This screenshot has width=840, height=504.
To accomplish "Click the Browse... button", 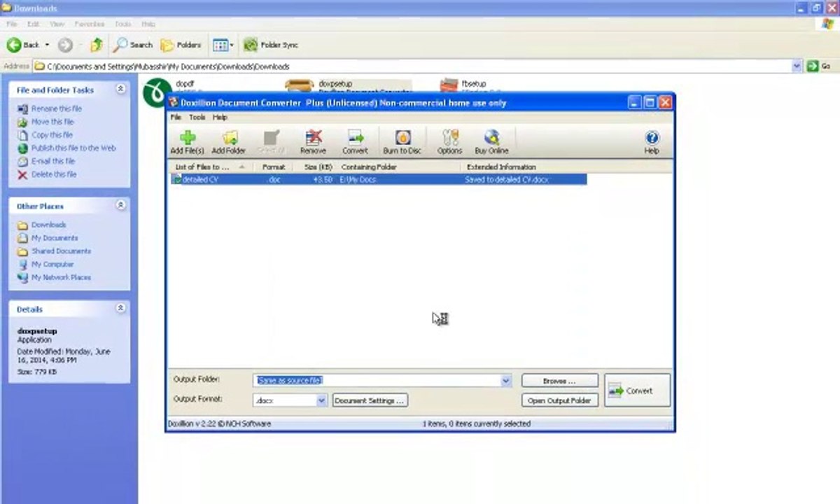I will (559, 381).
